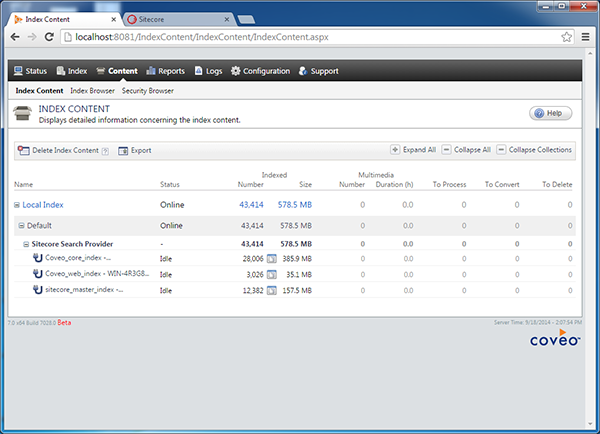Select the Content tab
Viewport: 600px width, 434px height.
coord(117,71)
